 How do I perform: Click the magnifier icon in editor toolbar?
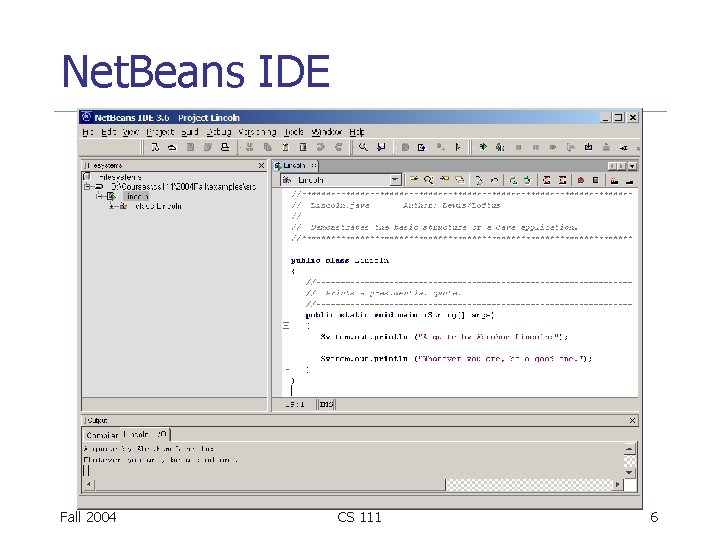click(x=428, y=180)
